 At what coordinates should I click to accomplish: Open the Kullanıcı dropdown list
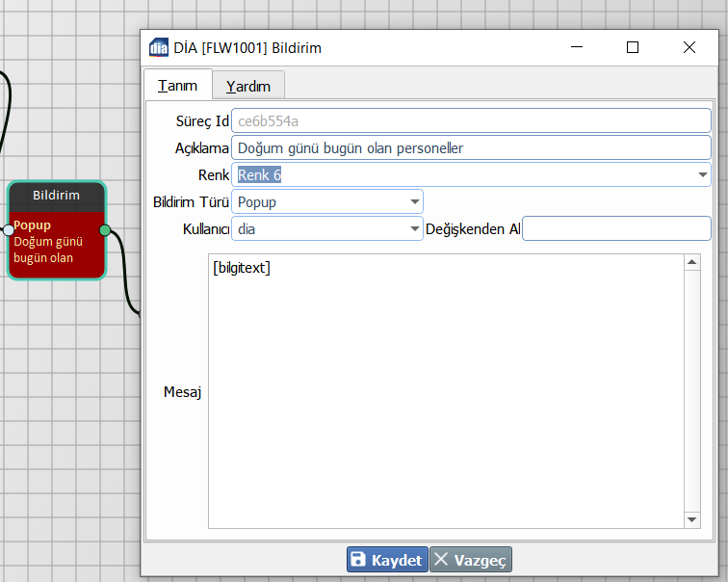(x=414, y=229)
